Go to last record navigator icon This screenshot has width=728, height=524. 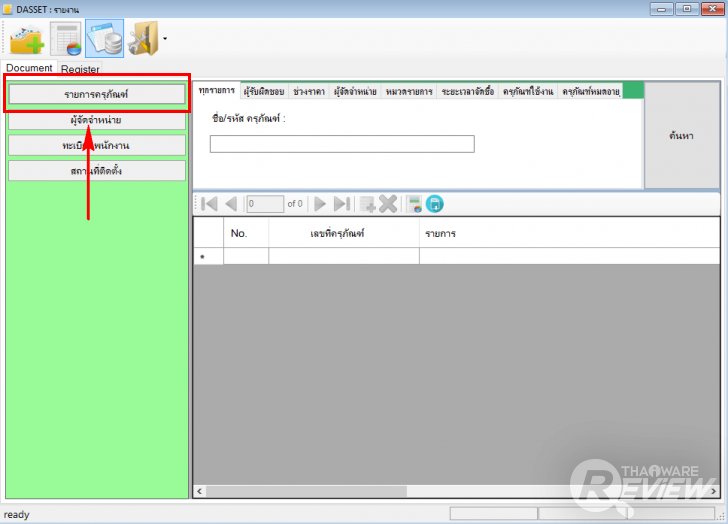coord(342,204)
